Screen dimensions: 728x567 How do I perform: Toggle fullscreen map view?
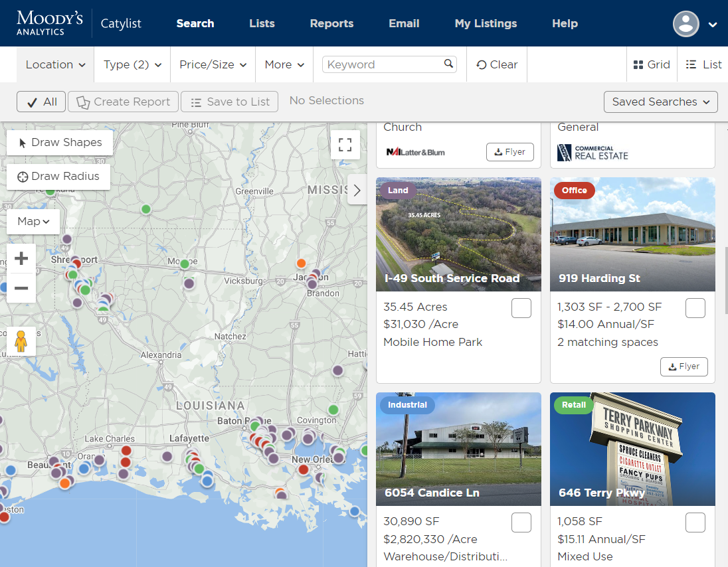(x=345, y=145)
